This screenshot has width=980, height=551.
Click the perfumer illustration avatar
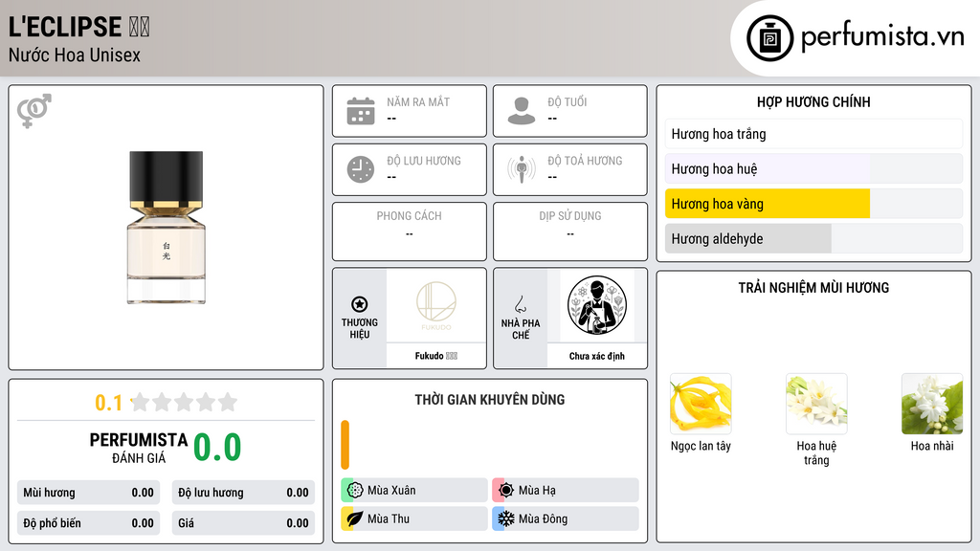click(x=597, y=305)
